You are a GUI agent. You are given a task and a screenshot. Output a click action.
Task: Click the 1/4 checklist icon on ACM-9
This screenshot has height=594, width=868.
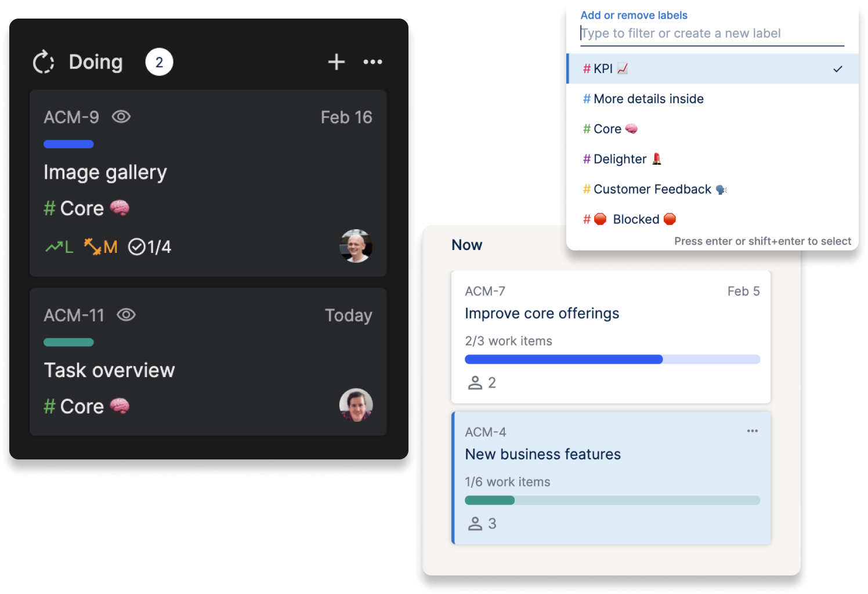[x=137, y=247]
